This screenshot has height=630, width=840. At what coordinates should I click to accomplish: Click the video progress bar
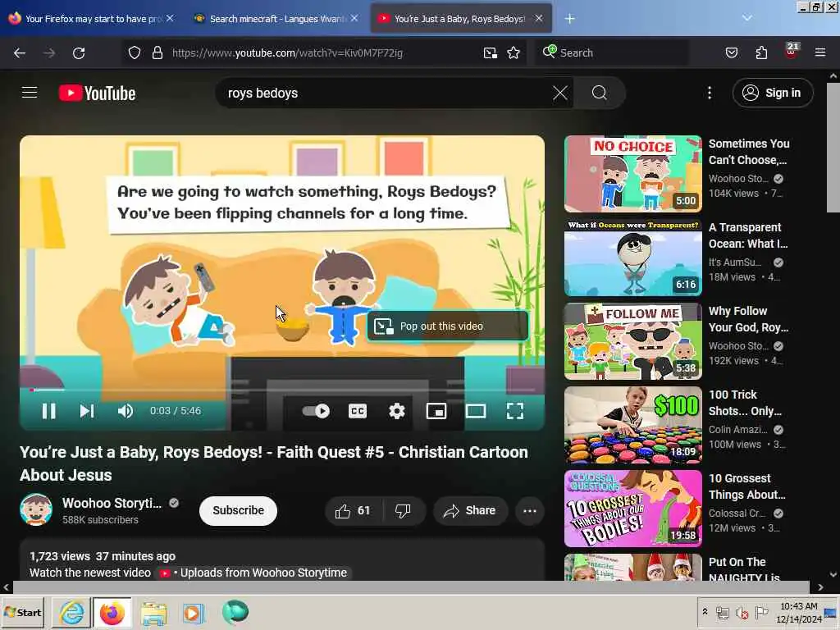(x=282, y=390)
